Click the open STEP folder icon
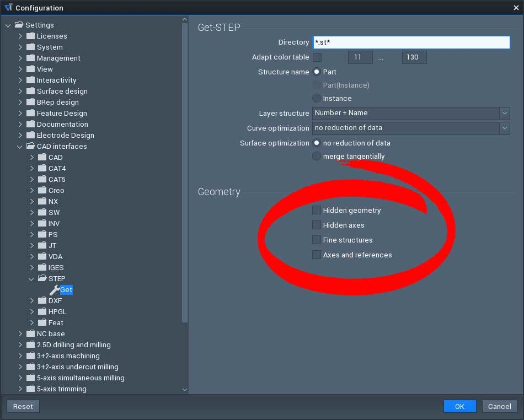The height and width of the screenshot is (420, 524). click(42, 278)
